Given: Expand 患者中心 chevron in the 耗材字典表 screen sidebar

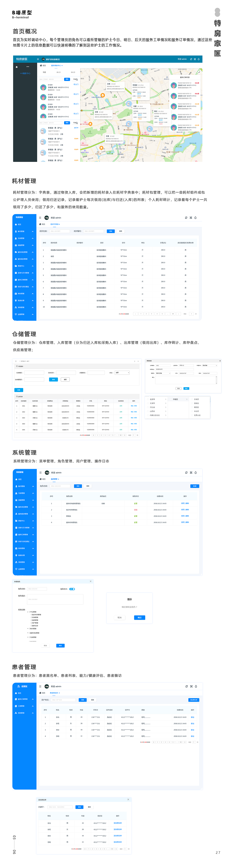Looking at the screenshot, I should (33, 266).
